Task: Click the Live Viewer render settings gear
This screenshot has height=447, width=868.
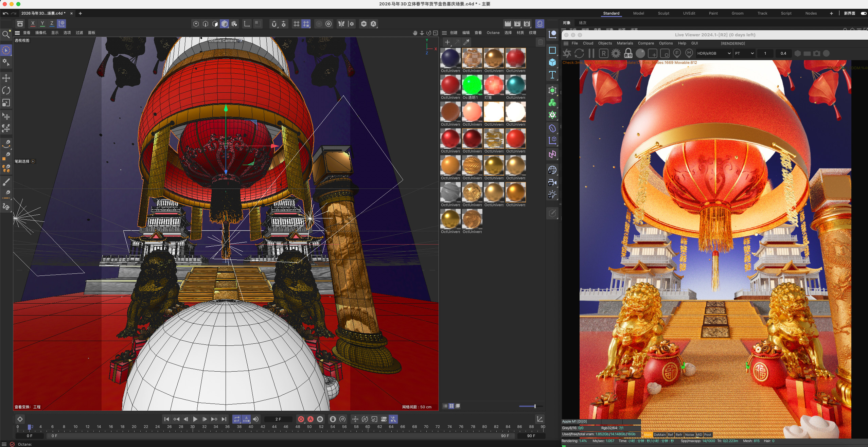Action: coord(616,53)
